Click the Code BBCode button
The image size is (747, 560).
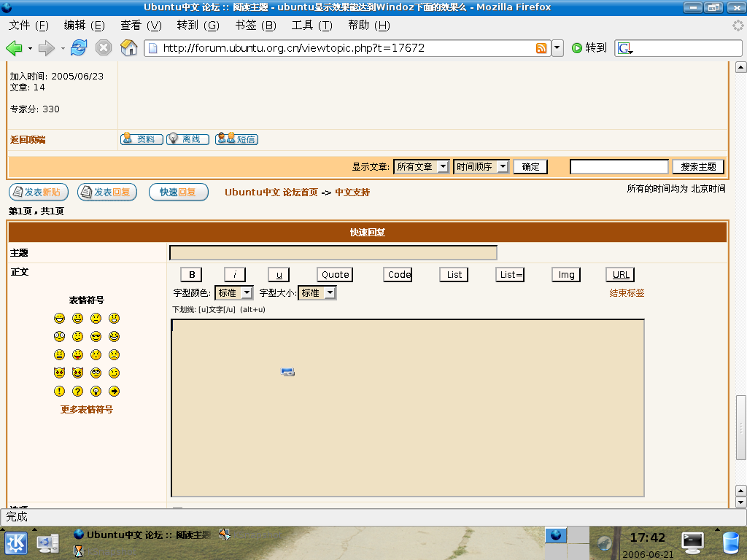click(398, 275)
